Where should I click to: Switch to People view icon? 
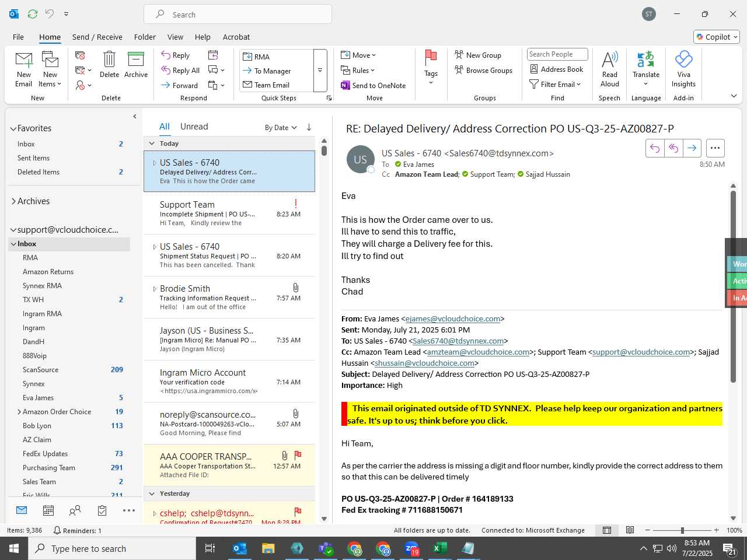point(75,510)
